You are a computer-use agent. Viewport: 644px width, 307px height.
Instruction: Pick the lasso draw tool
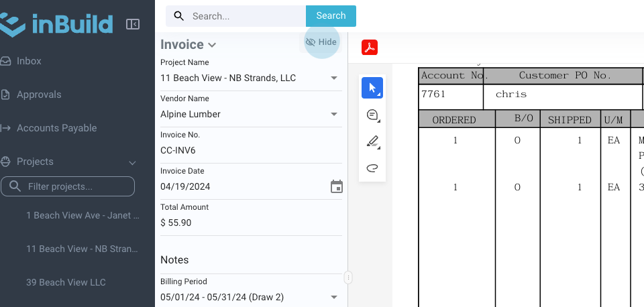(x=372, y=168)
